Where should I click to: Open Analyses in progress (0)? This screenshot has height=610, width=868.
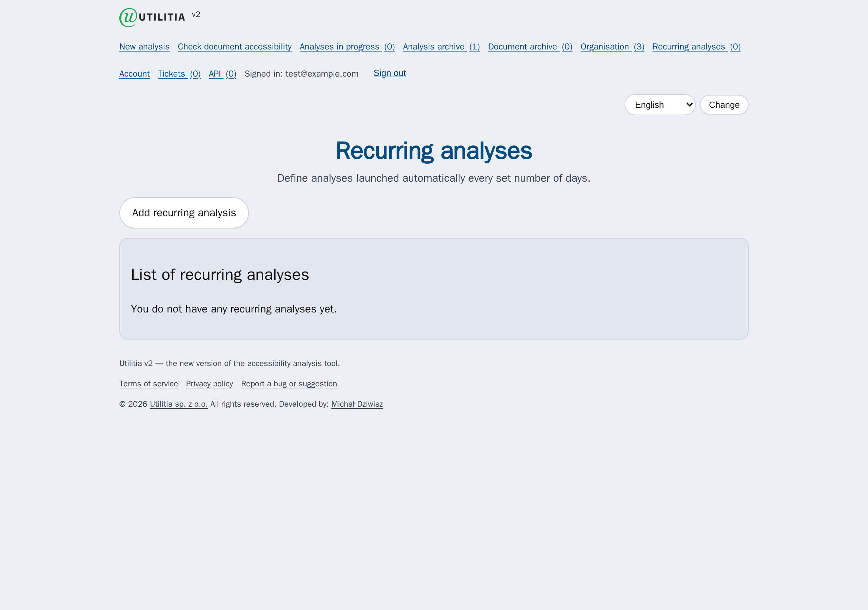click(347, 46)
